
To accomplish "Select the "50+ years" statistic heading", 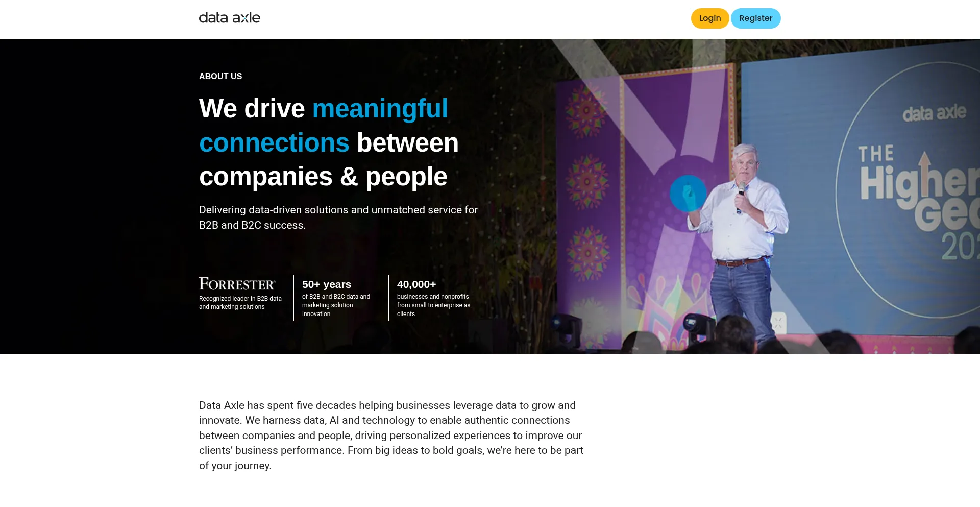I will [x=326, y=284].
